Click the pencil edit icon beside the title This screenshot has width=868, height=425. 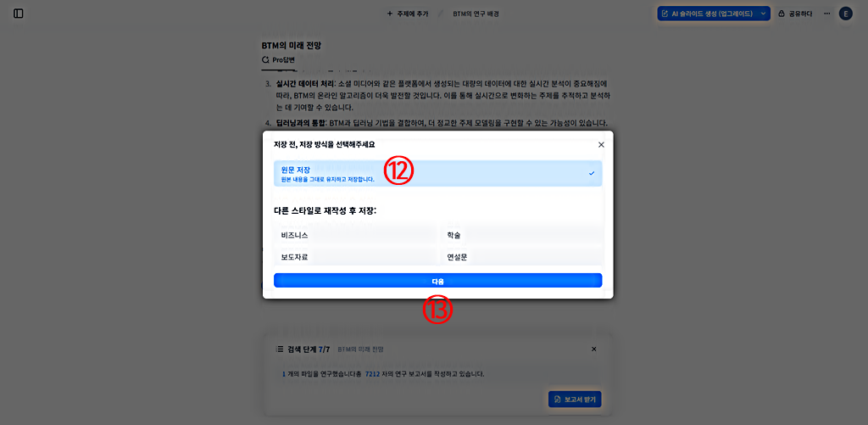click(x=441, y=14)
